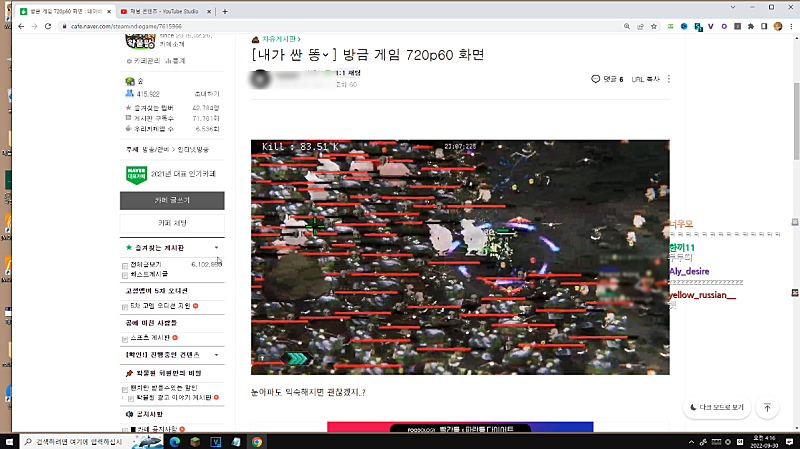Open the 스프츠 게시판 board
The image size is (800, 449).
150,338
